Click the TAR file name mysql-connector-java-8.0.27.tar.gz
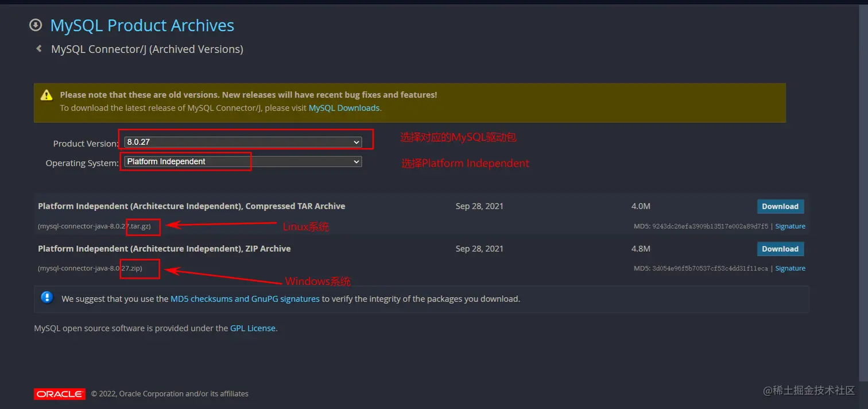This screenshot has width=868, height=409. (x=94, y=226)
